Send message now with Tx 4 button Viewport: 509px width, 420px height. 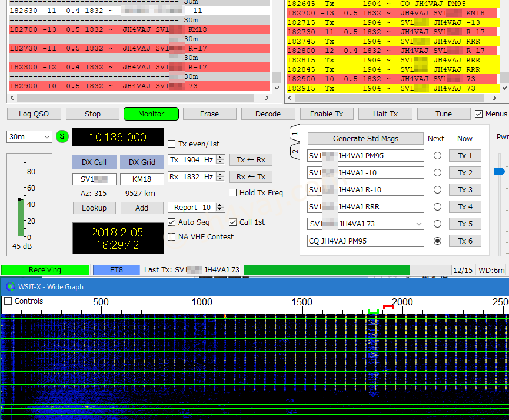point(465,206)
